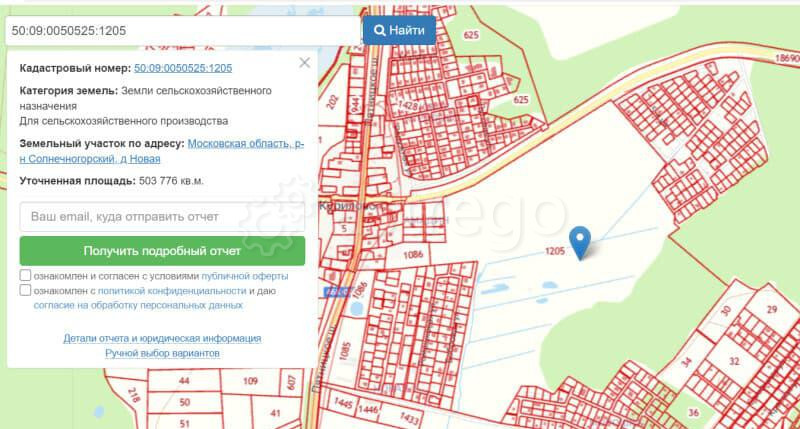Open the публичной оферты link
The image size is (800, 429).
(x=245, y=276)
